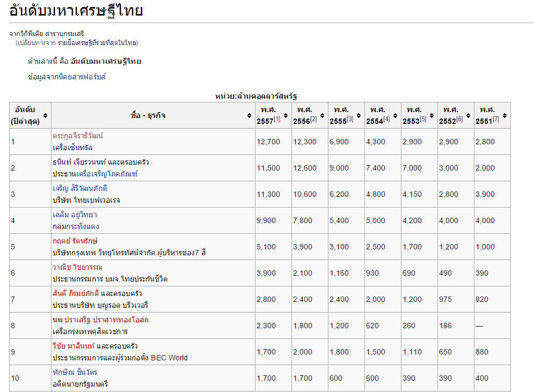Open footnote [1] next to 2557
The height and width of the screenshot is (392, 534).
pos(277,119)
